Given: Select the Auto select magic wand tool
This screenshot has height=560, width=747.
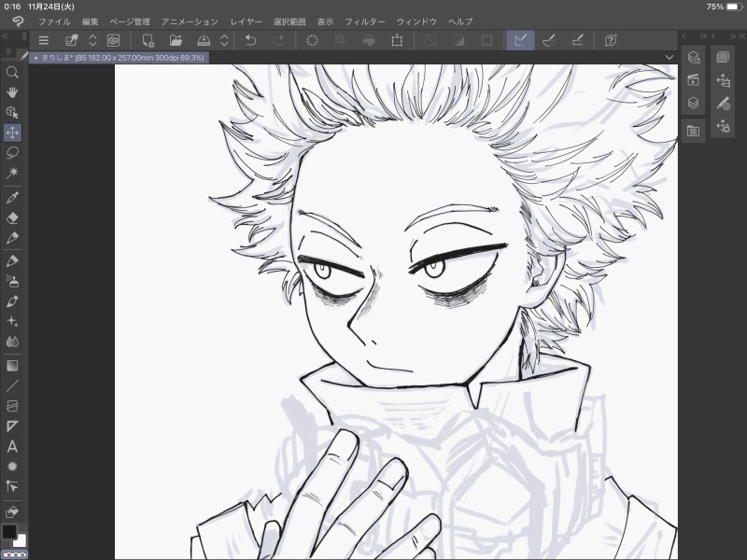Looking at the screenshot, I should click(12, 173).
